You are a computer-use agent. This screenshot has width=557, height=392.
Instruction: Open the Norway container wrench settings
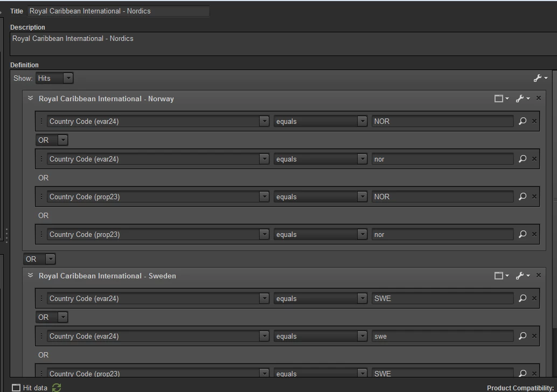point(523,99)
